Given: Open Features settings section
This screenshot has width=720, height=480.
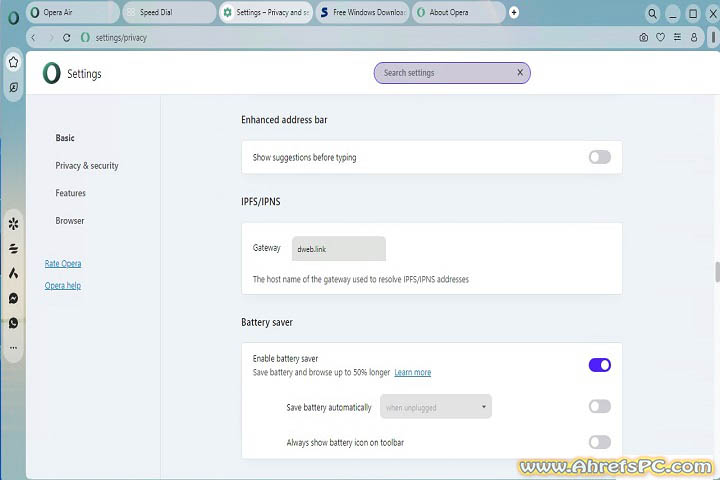Looking at the screenshot, I should pyautogui.click(x=70, y=193).
